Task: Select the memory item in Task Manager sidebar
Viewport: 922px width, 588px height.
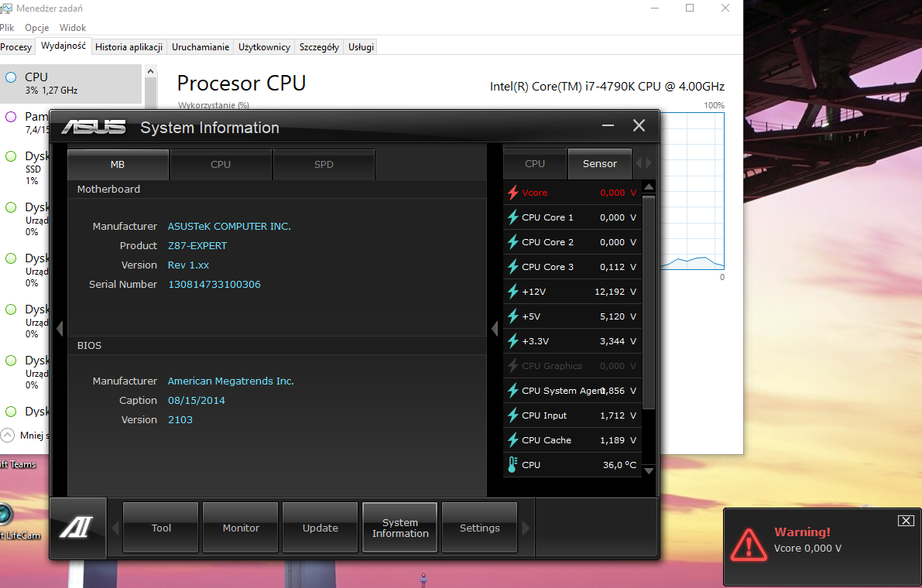Action: (26, 122)
